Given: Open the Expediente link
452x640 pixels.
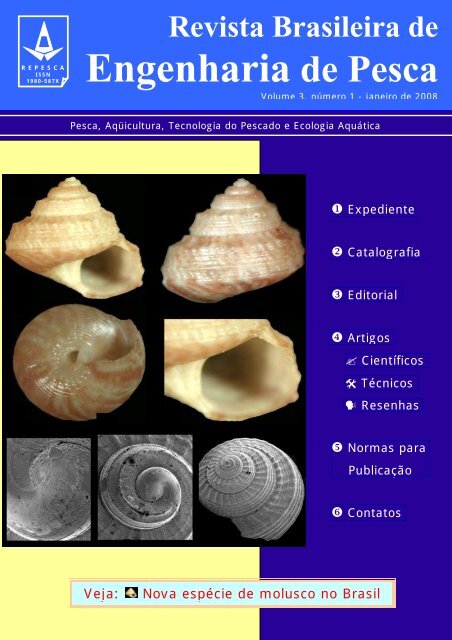Looking at the screenshot, I should (381, 209).
